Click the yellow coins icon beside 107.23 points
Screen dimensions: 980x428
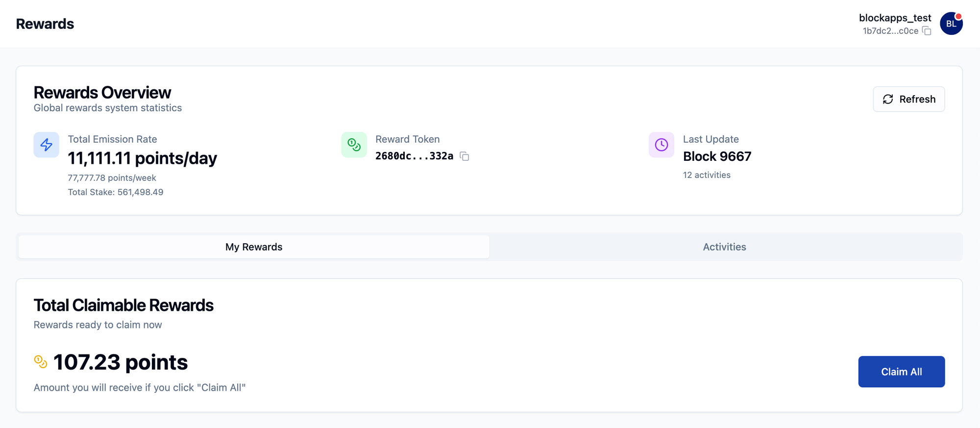(41, 362)
